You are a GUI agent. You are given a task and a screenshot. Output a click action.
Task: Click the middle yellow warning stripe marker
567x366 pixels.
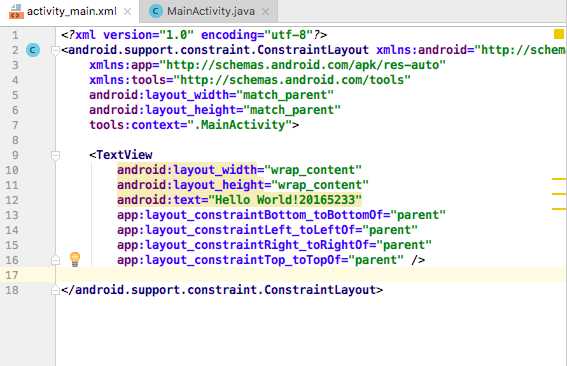coord(559,194)
